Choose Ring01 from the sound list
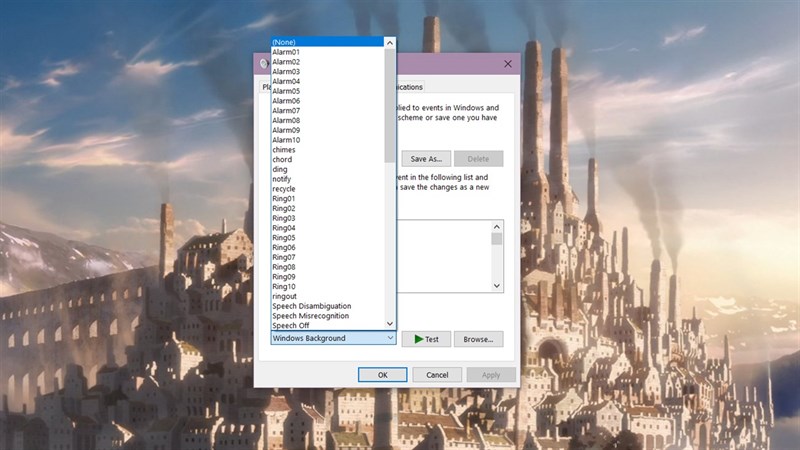The width and height of the screenshot is (800, 450). pos(328,198)
